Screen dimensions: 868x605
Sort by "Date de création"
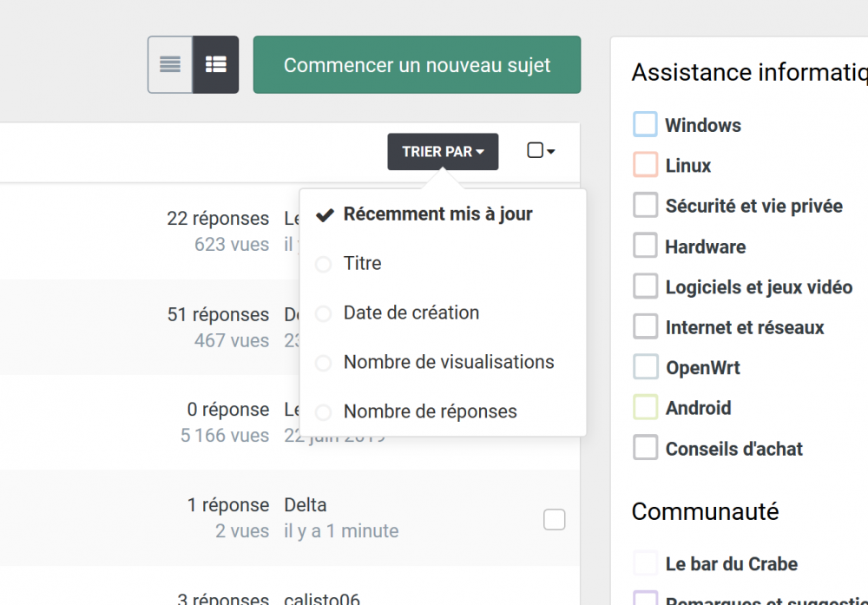click(x=411, y=312)
